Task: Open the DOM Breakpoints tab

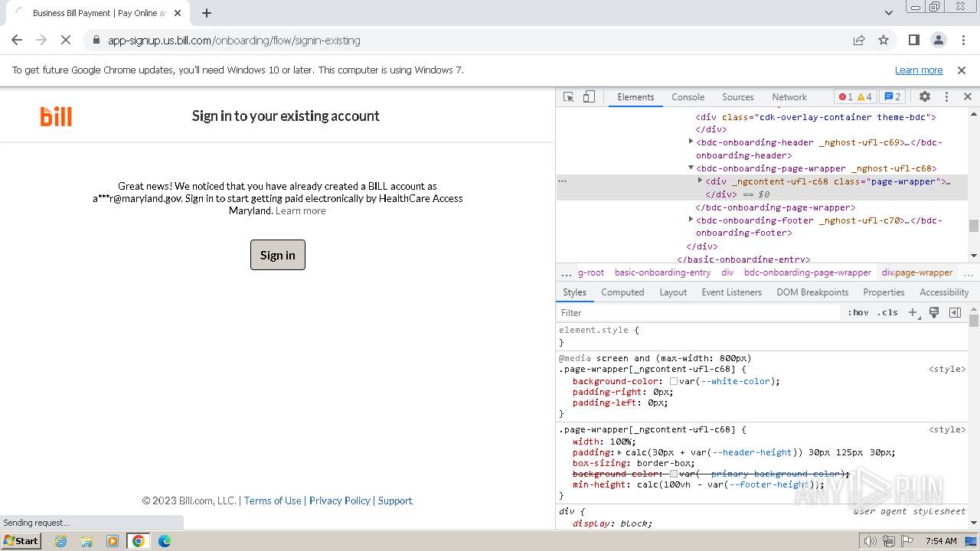Action: click(812, 292)
